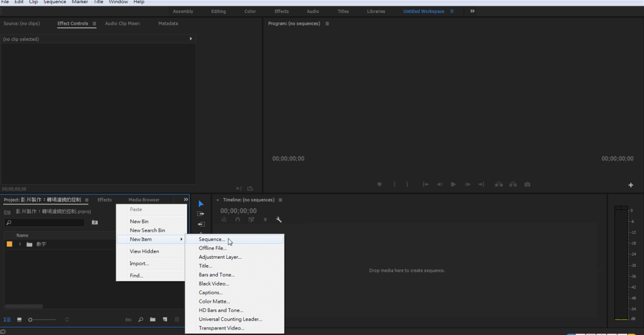
Task: Click the Lift icon in Program monitor
Action: 499,184
